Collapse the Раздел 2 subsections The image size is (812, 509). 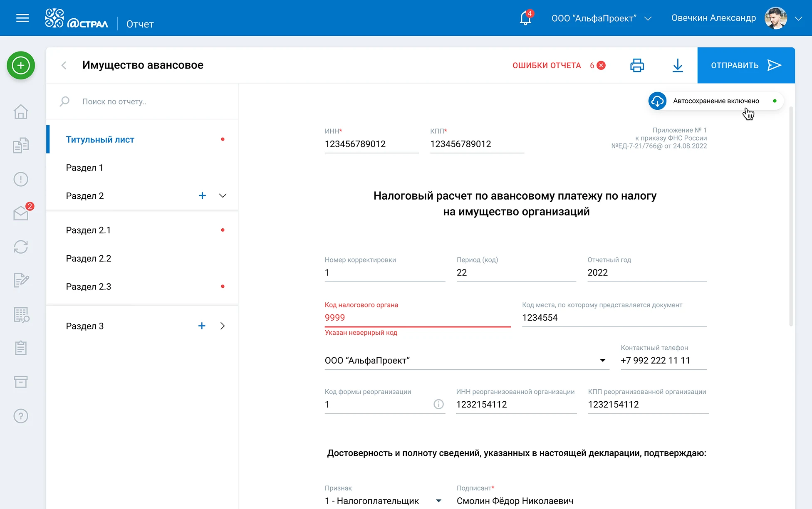[x=223, y=195]
